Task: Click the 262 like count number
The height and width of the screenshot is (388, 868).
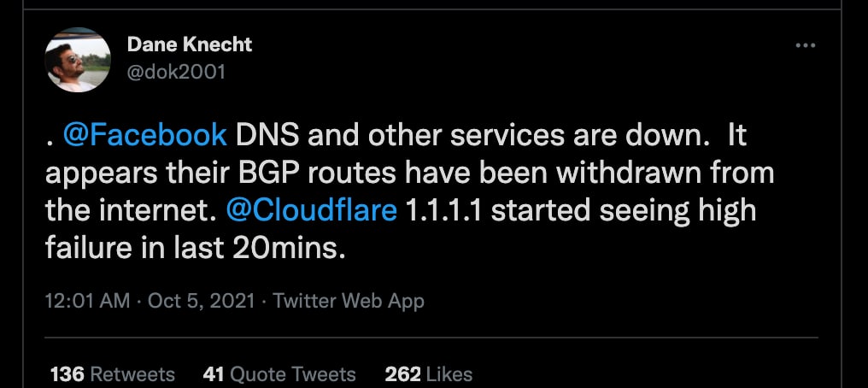Action: 402,374
